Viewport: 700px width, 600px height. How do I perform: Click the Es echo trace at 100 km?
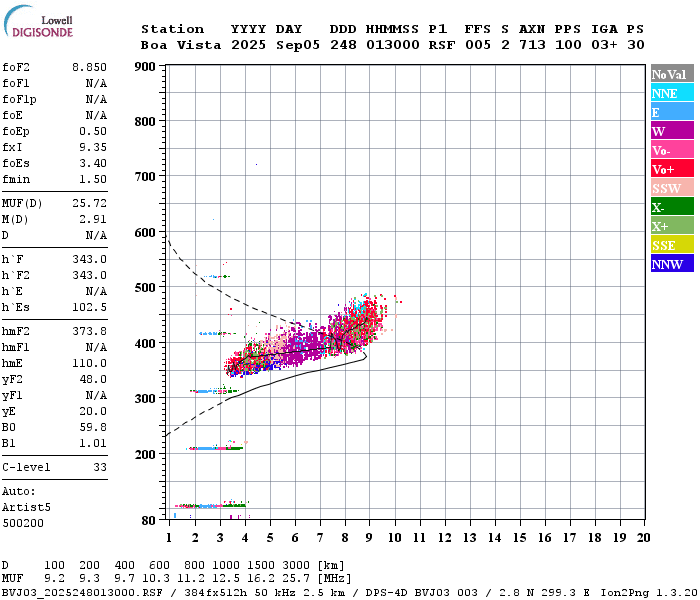pyautogui.click(x=211, y=505)
